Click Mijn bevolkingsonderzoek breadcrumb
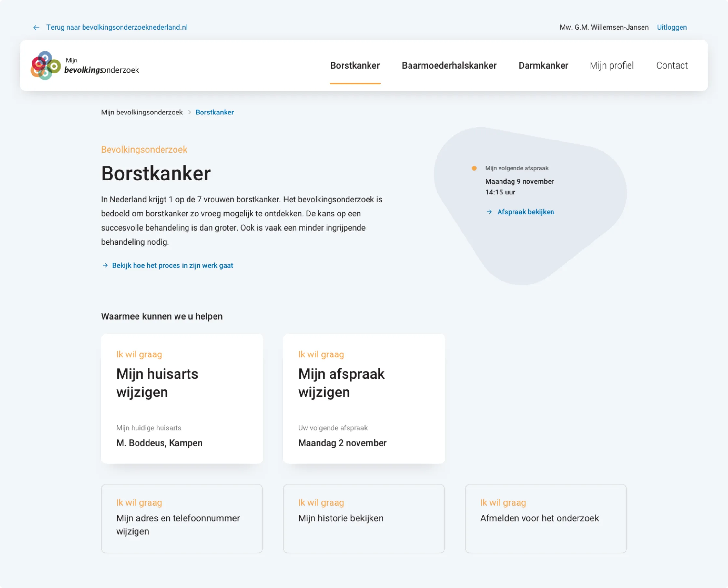728x588 pixels. [142, 112]
